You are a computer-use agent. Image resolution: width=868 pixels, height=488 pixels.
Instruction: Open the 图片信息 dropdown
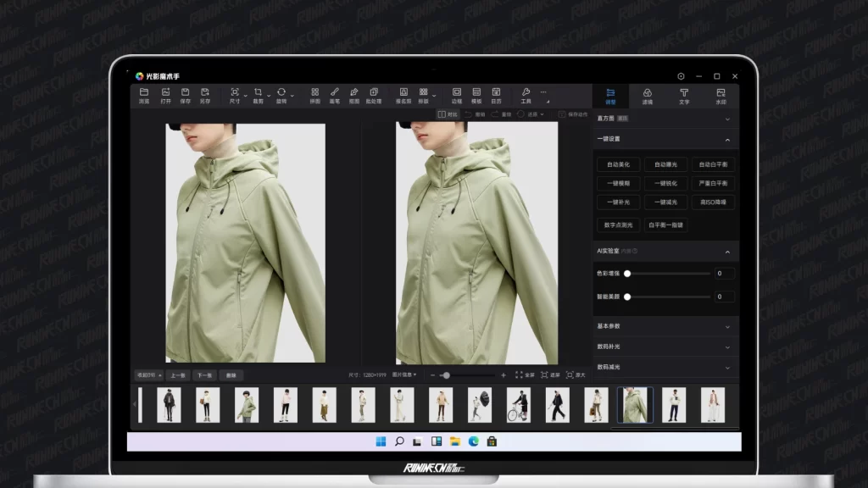click(x=403, y=374)
